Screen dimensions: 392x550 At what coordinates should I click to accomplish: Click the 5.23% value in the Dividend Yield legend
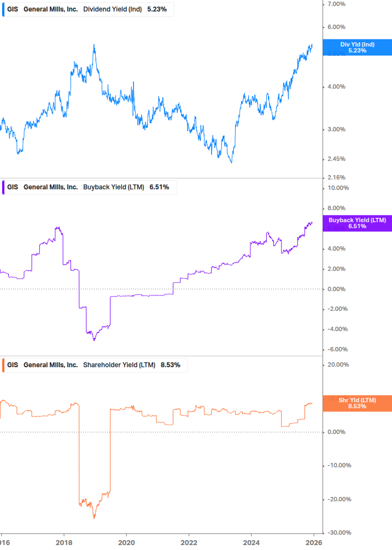pyautogui.click(x=157, y=9)
